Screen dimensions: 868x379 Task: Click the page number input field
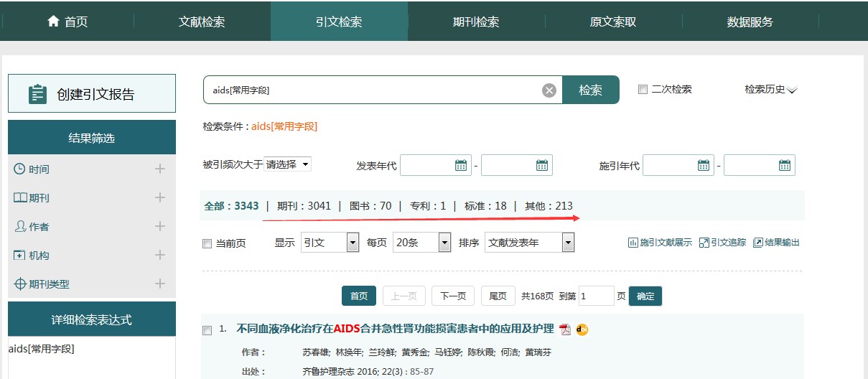tap(595, 296)
